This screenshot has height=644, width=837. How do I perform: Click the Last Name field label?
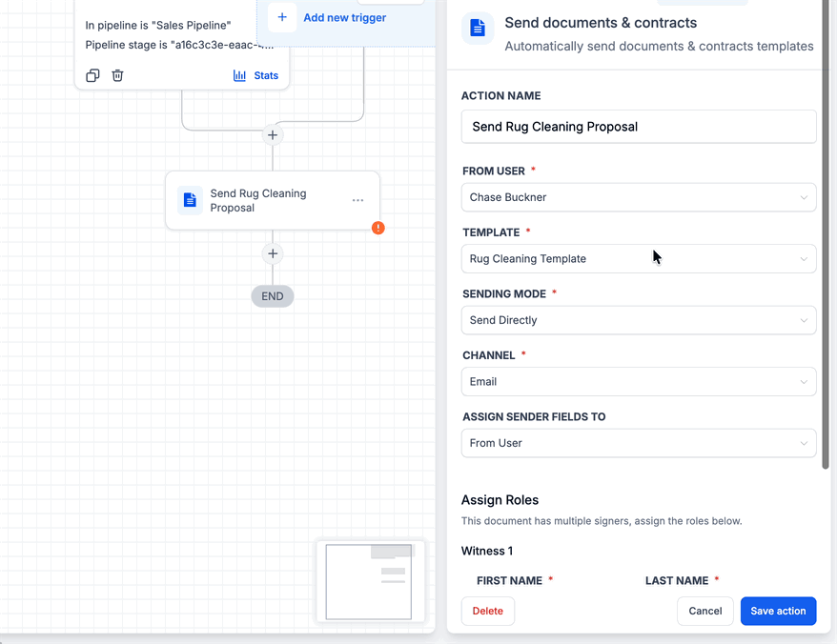(x=676, y=580)
